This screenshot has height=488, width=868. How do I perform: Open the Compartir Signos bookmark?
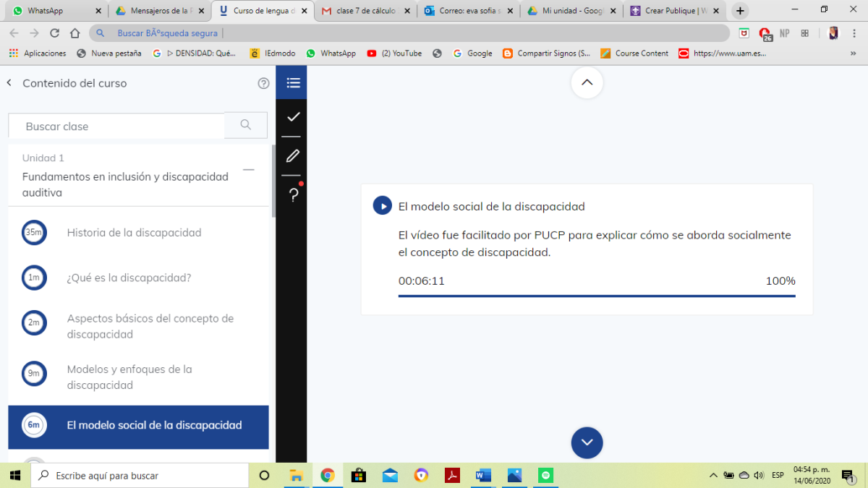(547, 53)
